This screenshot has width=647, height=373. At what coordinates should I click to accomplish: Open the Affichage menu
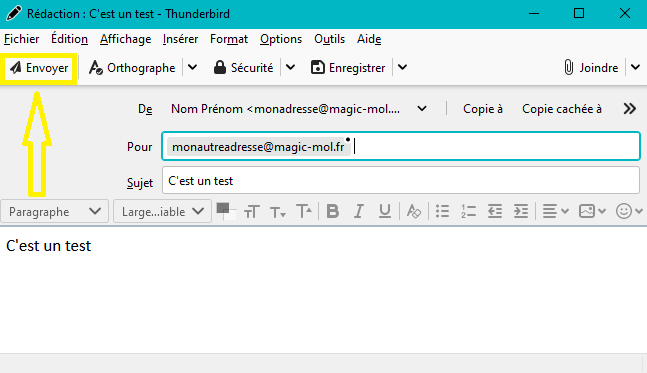[125, 39]
